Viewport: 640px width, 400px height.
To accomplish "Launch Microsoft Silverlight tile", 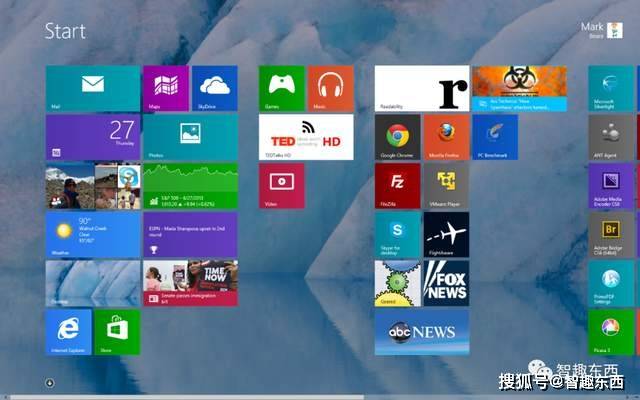I will 611,88.
